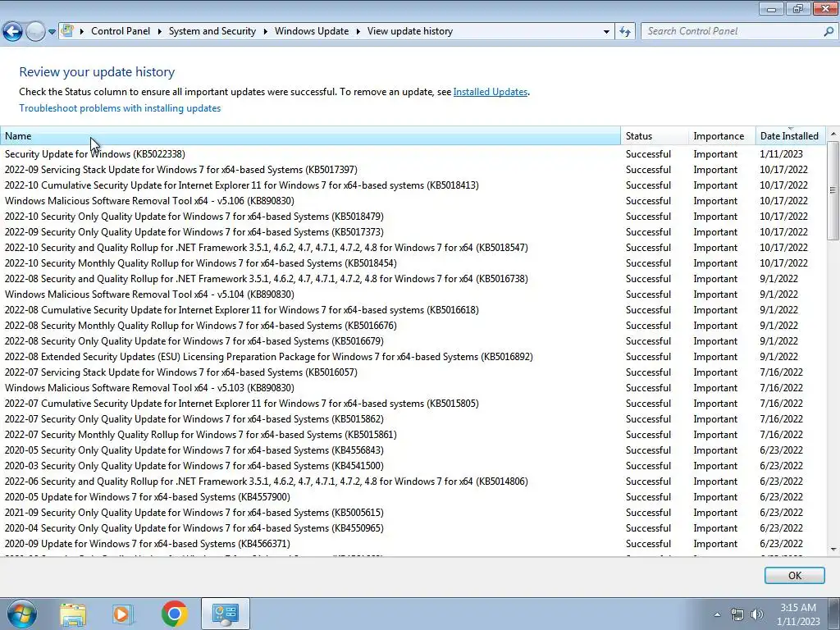Select .NET Framework rollup KB5014806
840x630 pixels.
click(413, 481)
